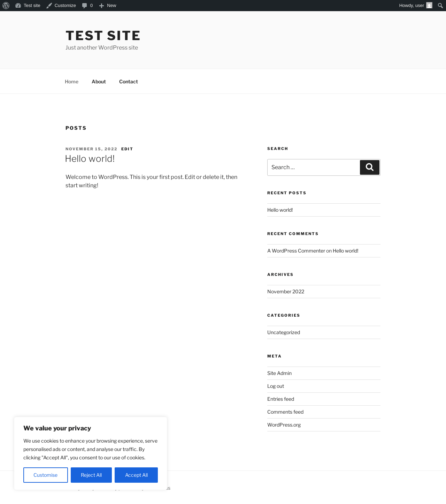
Task: Click the user avatar next to Howdy
Action: (x=429, y=6)
